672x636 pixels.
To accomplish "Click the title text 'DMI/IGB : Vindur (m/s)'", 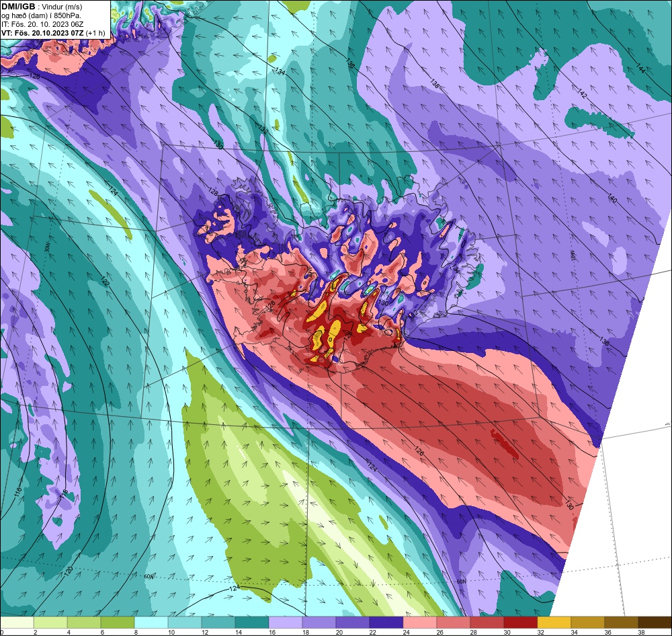I will [x=42, y=7].
